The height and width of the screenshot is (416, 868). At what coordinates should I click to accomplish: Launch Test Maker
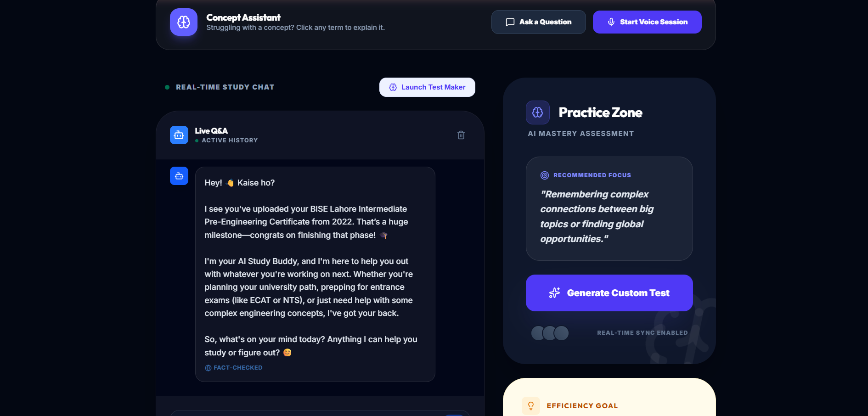(x=427, y=87)
